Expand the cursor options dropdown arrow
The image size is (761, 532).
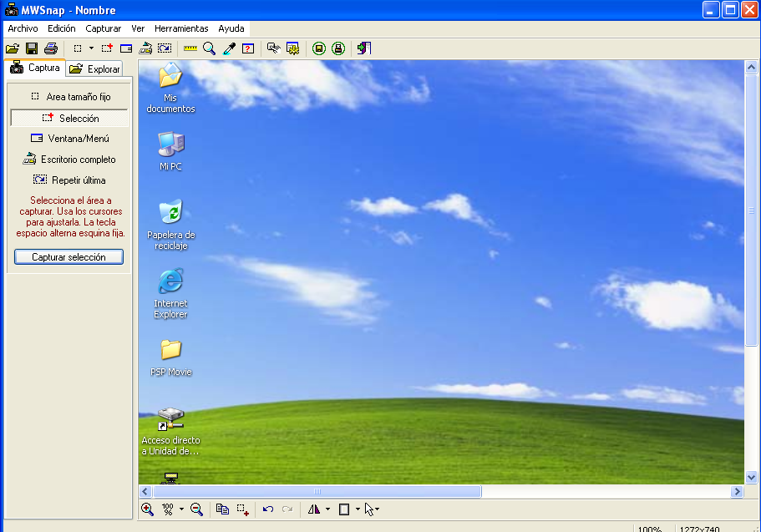point(377,509)
